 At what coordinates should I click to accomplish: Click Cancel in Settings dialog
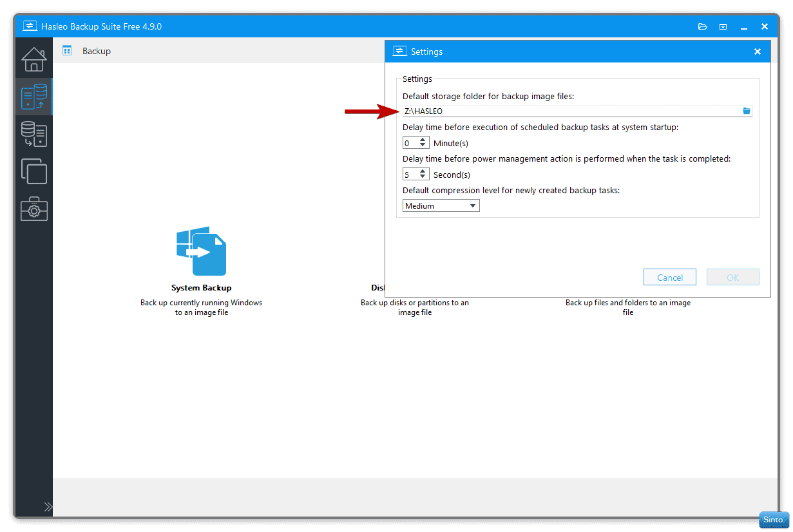[x=670, y=278]
